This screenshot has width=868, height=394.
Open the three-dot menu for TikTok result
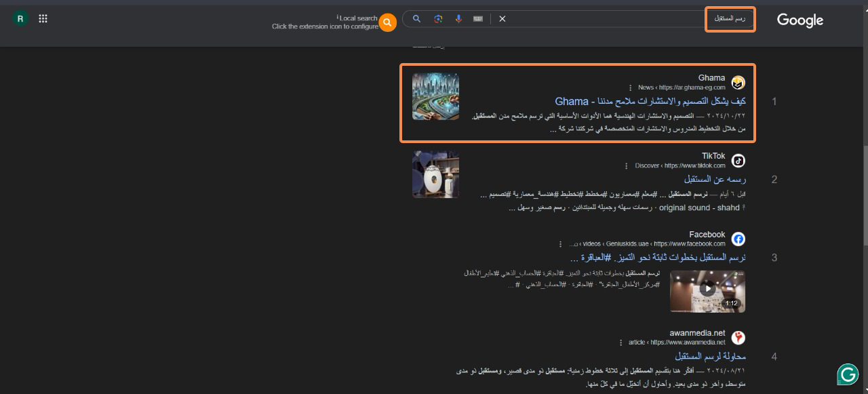[x=626, y=165]
